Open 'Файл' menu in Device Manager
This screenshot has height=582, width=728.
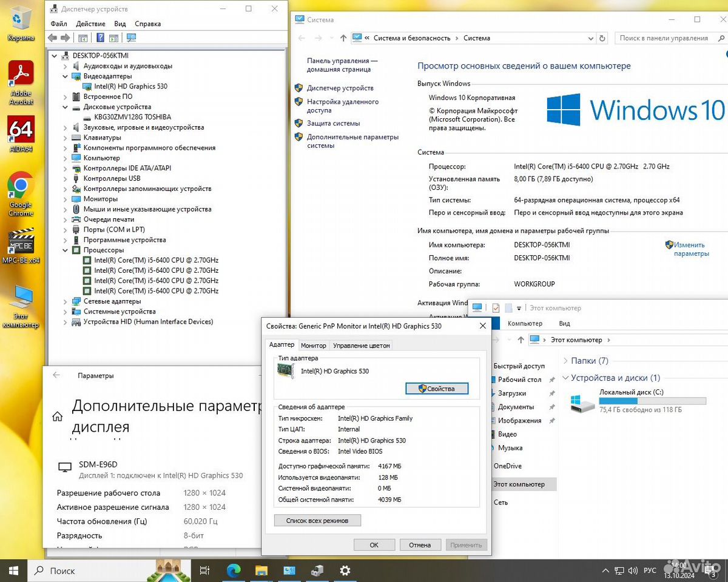click(x=59, y=24)
